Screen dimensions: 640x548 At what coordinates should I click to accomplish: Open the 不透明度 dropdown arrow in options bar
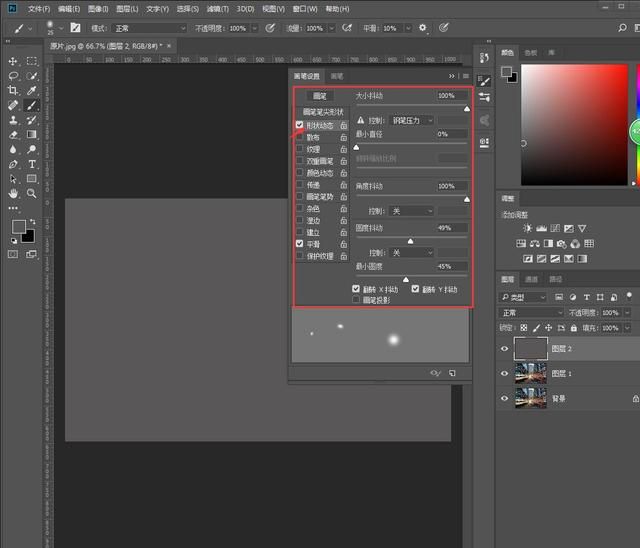(x=255, y=28)
